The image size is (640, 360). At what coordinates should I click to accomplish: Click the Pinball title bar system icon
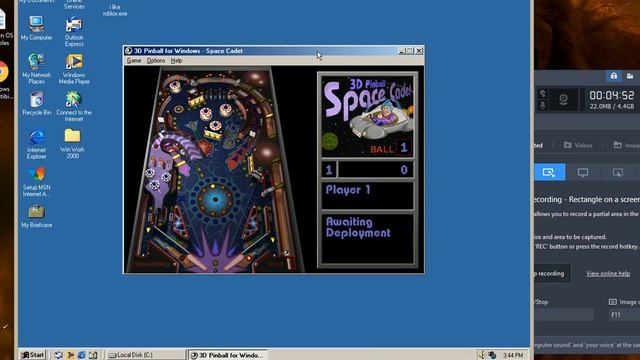129,51
